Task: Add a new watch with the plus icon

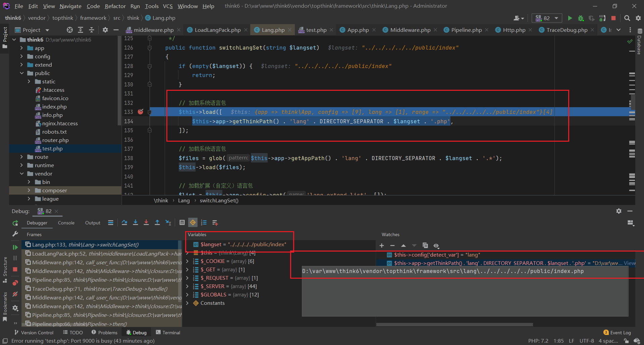Action: click(x=382, y=246)
